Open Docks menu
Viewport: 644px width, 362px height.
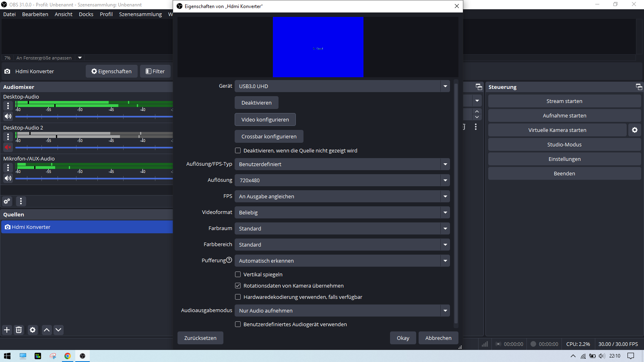click(x=86, y=14)
